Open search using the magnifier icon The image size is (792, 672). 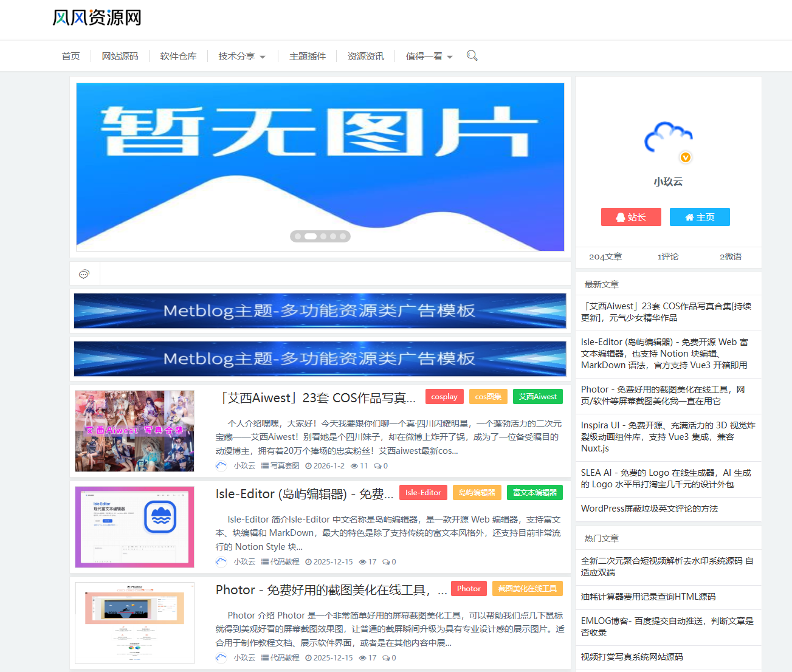[x=472, y=55]
